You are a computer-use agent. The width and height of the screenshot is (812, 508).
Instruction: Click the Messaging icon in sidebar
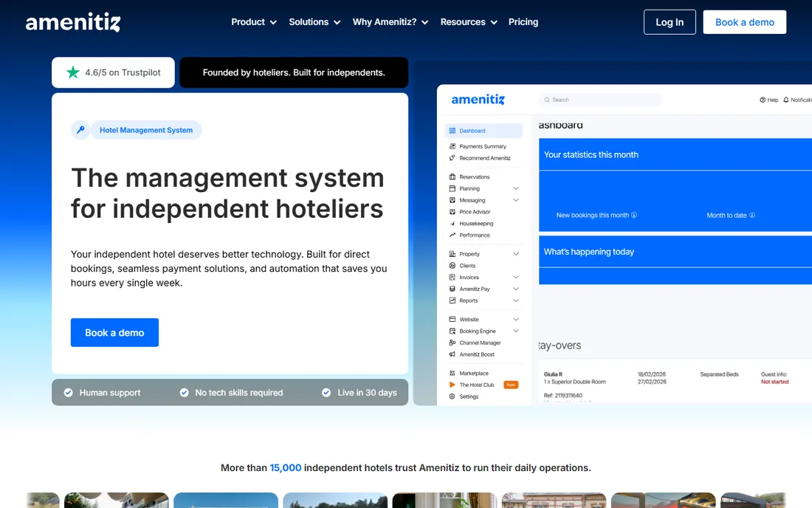[x=452, y=200]
